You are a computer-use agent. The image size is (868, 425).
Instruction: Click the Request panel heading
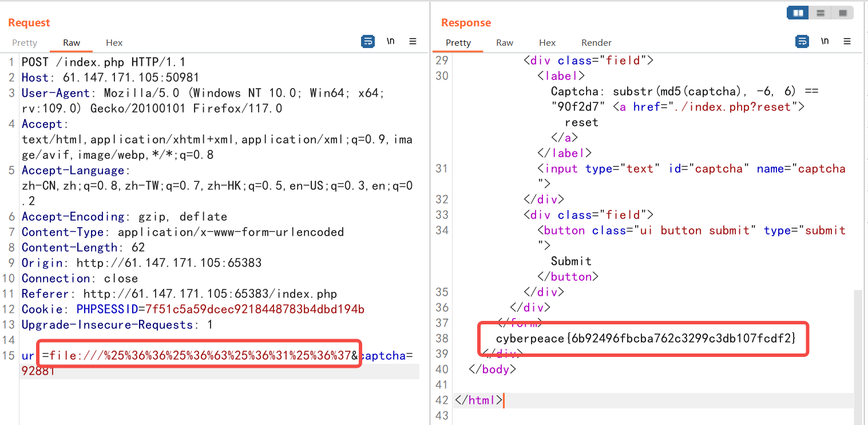[x=29, y=23]
